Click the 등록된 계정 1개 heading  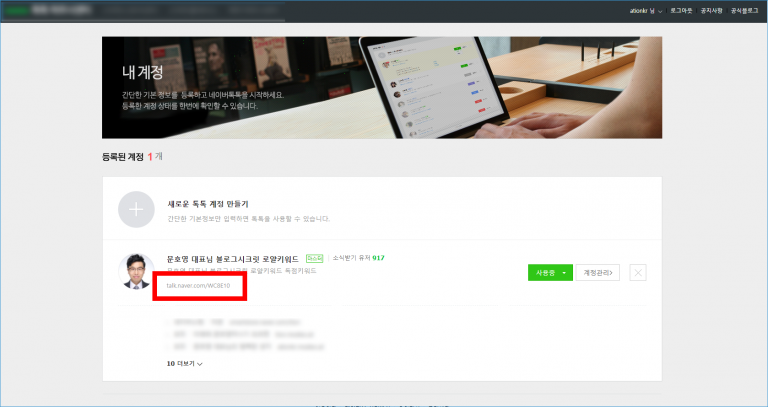(132, 157)
